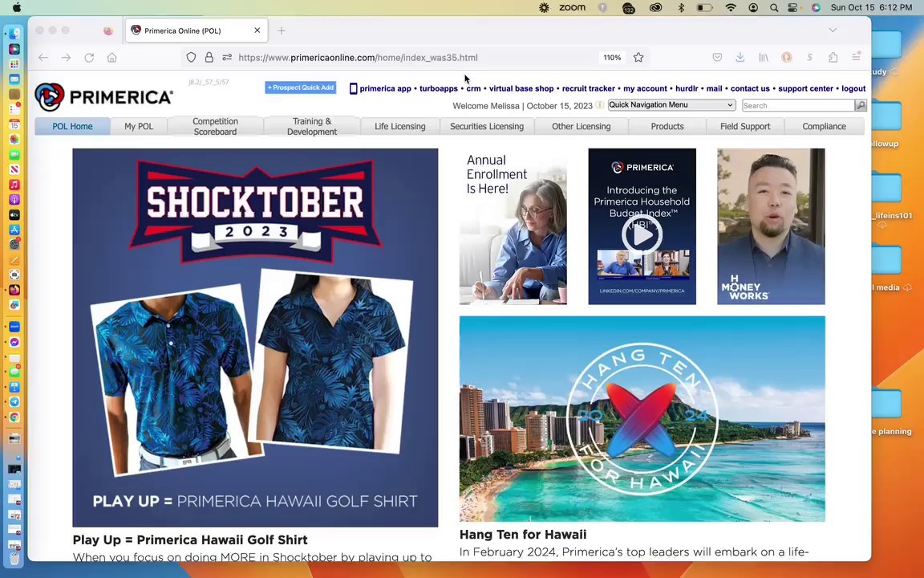This screenshot has width=924, height=578.
Task: Click the hurdlr link
Action: 687,88
